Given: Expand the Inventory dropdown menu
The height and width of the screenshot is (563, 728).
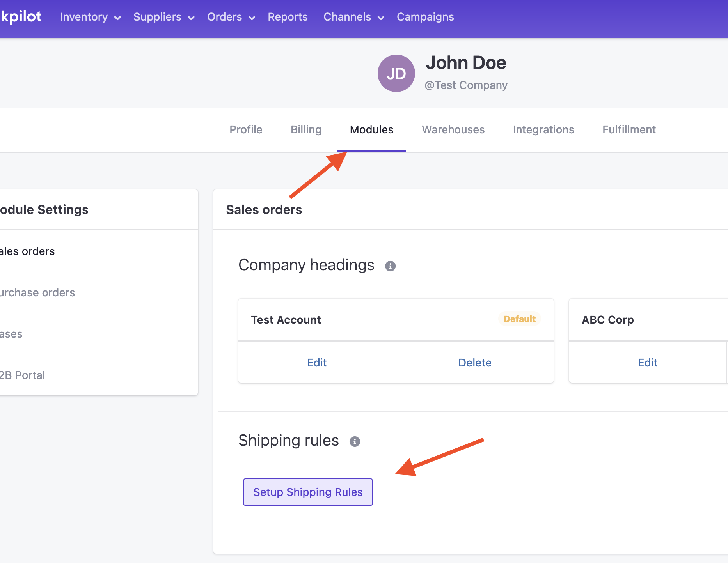Looking at the screenshot, I should tap(91, 17).
